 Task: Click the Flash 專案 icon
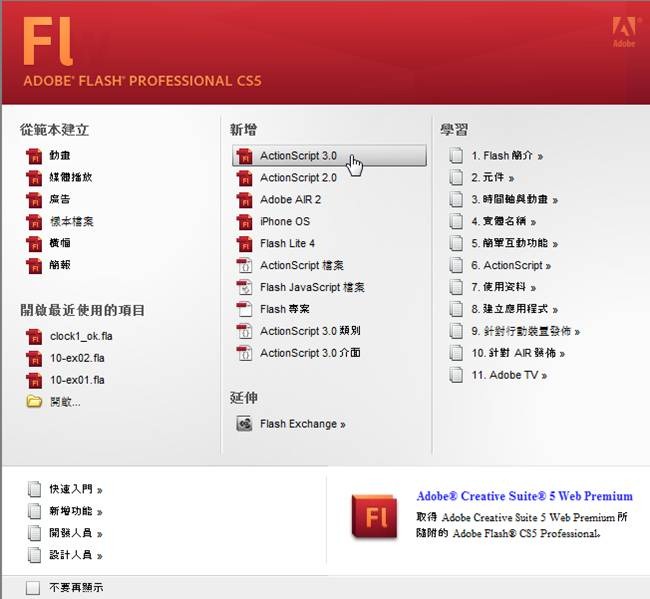(x=244, y=310)
